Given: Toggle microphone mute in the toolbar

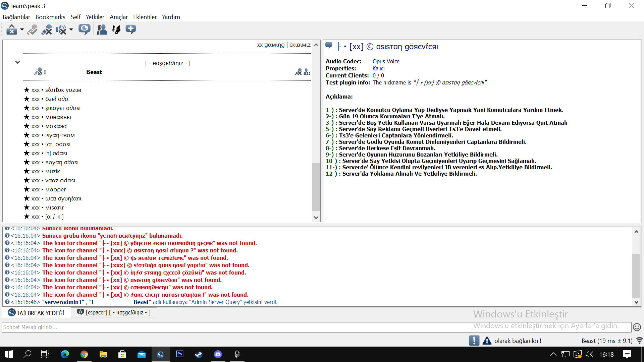Looking at the screenshot, I should 47,29.
